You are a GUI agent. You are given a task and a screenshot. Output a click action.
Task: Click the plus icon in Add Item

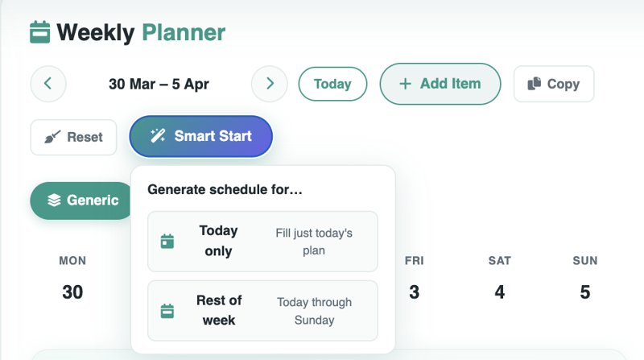pos(405,84)
